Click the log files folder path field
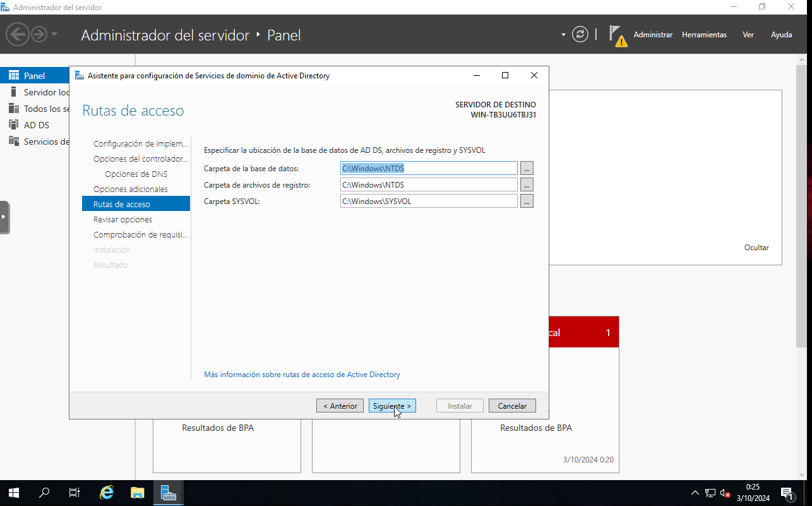The height and width of the screenshot is (506, 812). coord(429,185)
